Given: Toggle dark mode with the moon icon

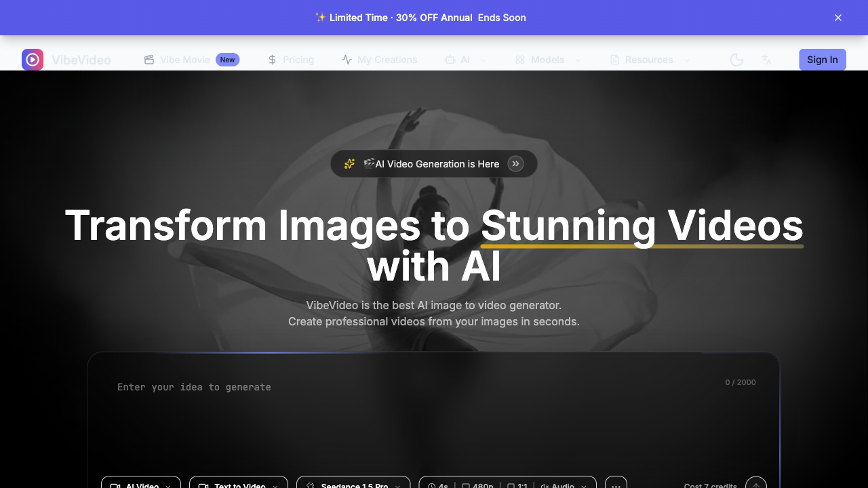Looking at the screenshot, I should (x=736, y=60).
